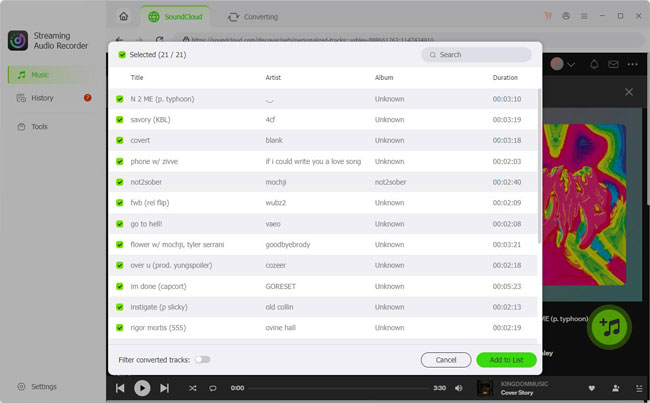
Task: Switch to the SoundCloud tab
Action: point(175,17)
